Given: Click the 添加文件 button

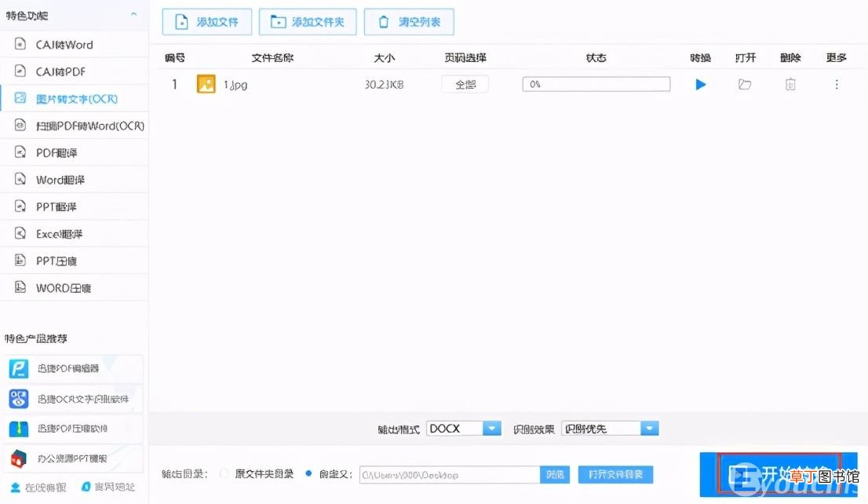Looking at the screenshot, I should (x=207, y=22).
